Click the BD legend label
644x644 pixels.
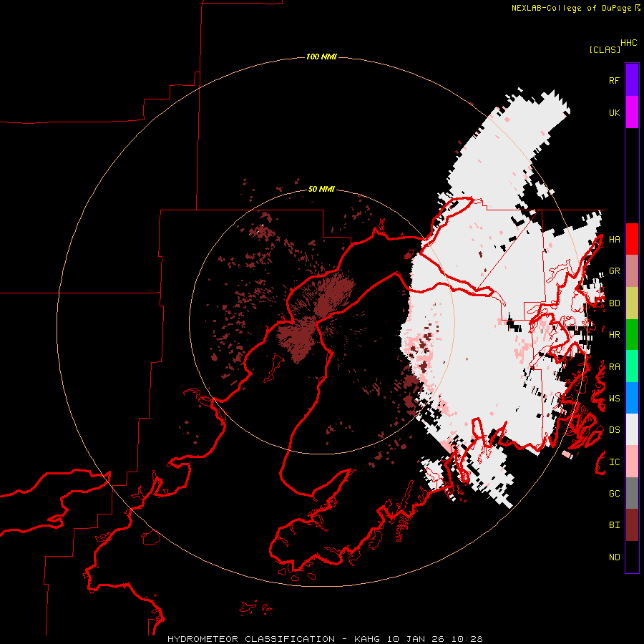[x=614, y=303]
